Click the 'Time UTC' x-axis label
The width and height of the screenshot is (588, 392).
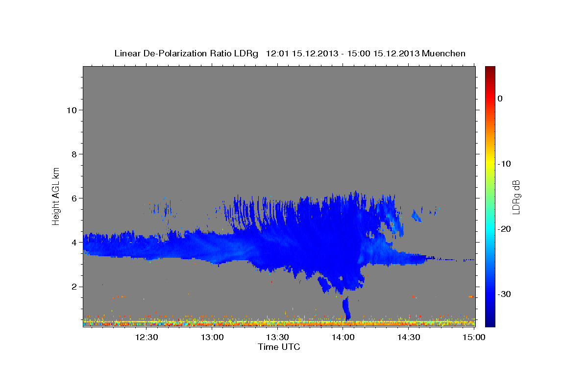279,347
